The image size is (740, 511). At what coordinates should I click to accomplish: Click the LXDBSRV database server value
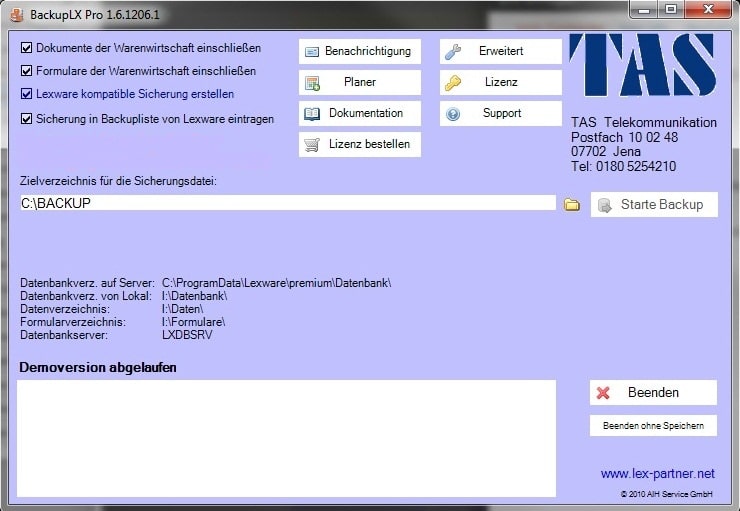(x=187, y=335)
